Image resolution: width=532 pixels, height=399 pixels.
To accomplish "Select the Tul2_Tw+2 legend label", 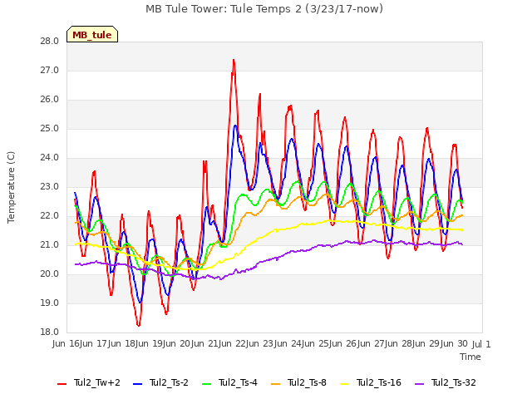I will click(x=97, y=382).
